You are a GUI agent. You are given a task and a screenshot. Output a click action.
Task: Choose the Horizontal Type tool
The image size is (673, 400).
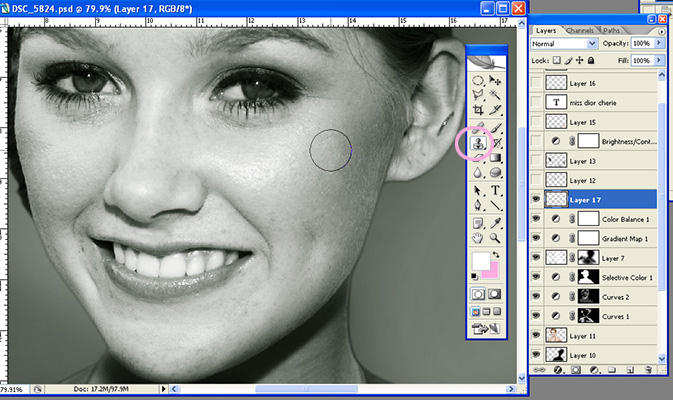(497, 189)
